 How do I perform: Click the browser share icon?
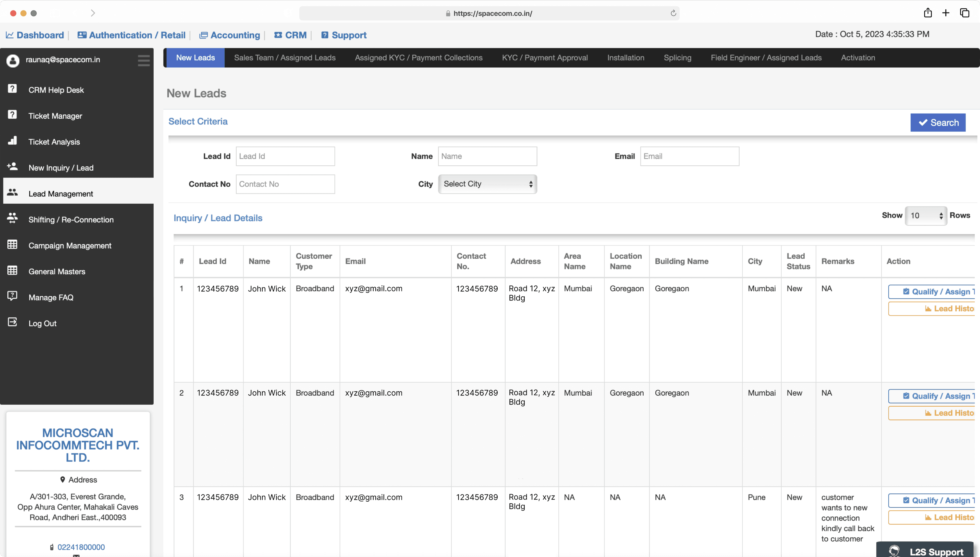[928, 13]
